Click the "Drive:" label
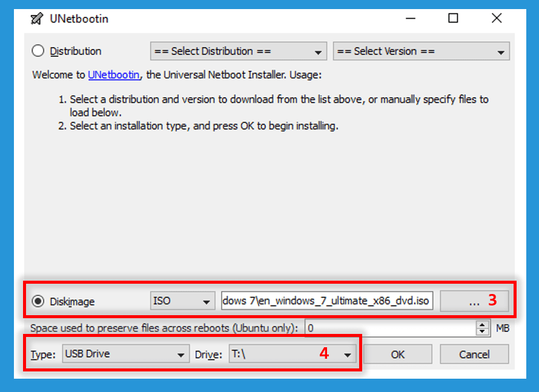Viewport: 539px width, 392px height. 209,354
